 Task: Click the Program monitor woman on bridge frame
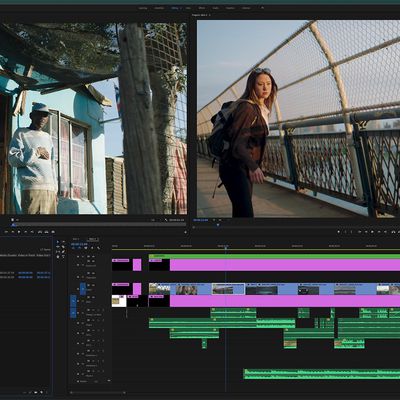(298, 119)
